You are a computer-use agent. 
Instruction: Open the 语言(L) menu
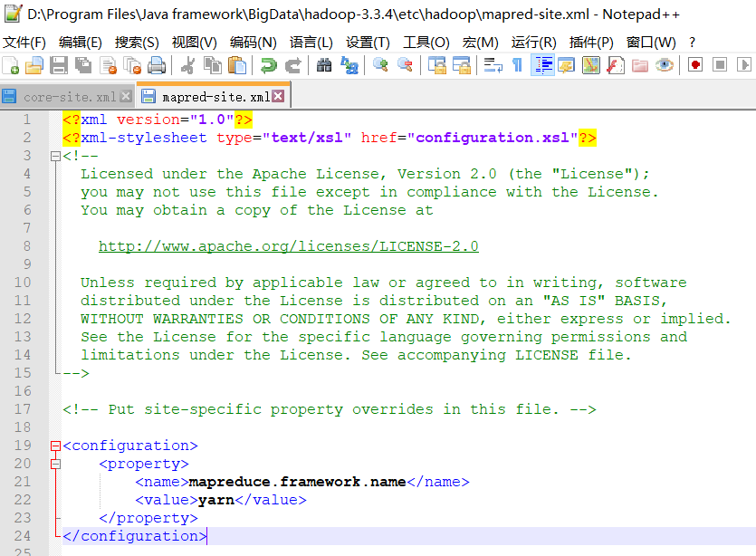[311, 43]
